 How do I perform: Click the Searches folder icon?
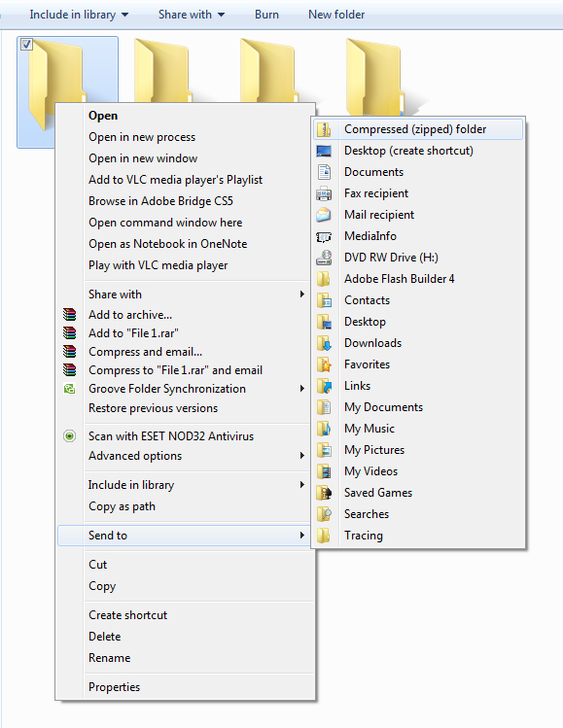click(x=324, y=514)
